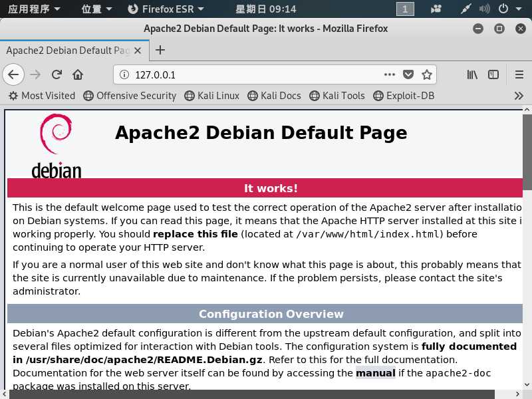Open the Kali Docs bookmark
The width and height of the screenshot is (532, 399).
tap(274, 96)
